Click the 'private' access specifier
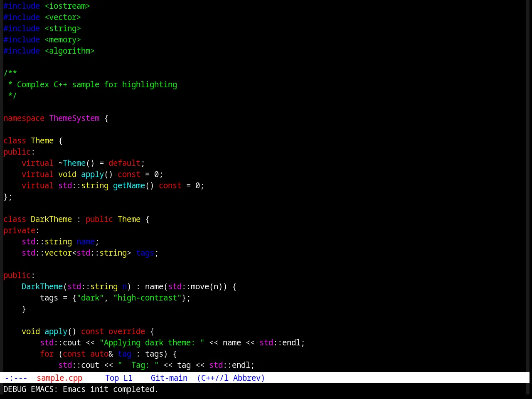 coord(20,230)
